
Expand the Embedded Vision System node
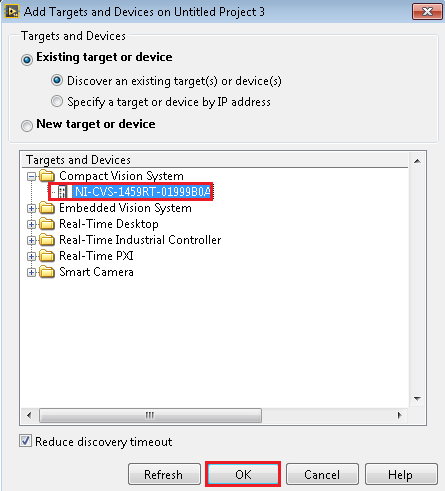click(x=31, y=208)
